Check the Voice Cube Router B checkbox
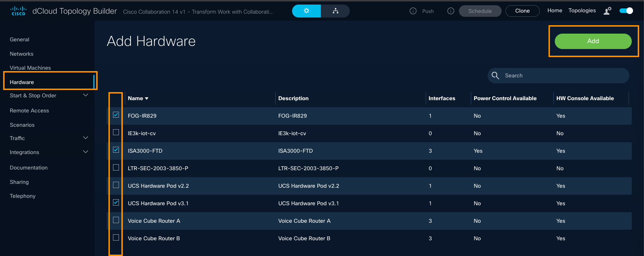The width and height of the screenshot is (644, 256). click(116, 237)
